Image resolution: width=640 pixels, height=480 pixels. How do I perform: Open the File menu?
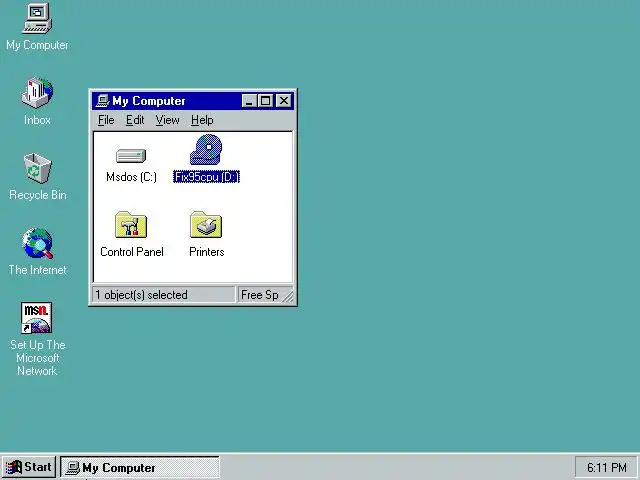[x=106, y=120]
